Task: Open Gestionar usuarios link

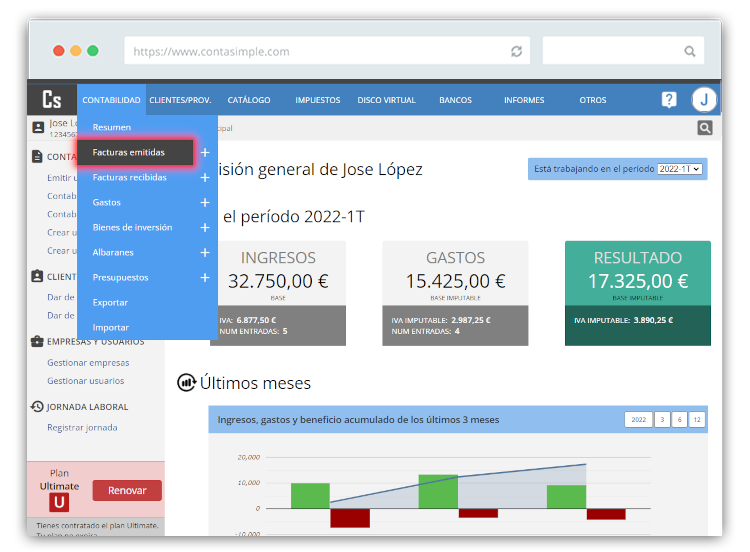Action: [x=86, y=381]
